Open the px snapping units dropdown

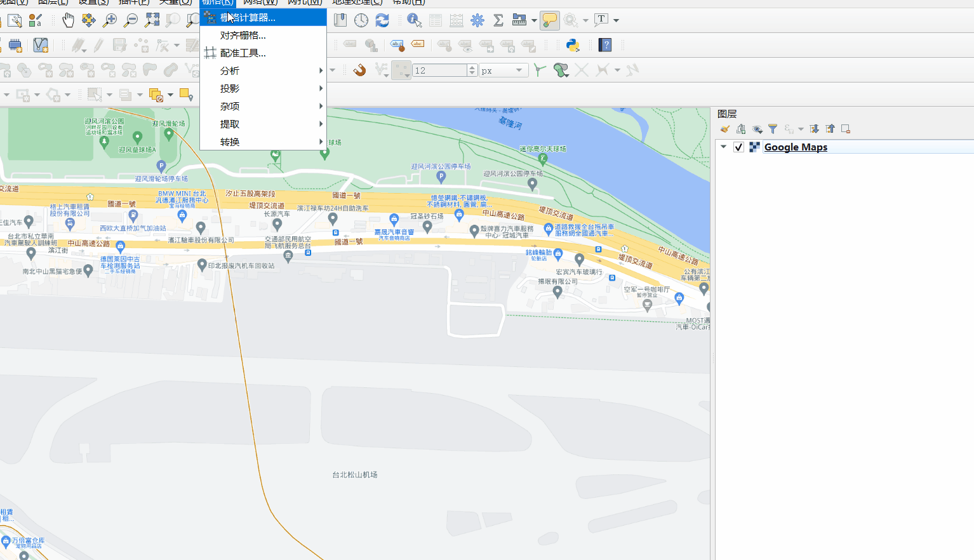pos(504,70)
